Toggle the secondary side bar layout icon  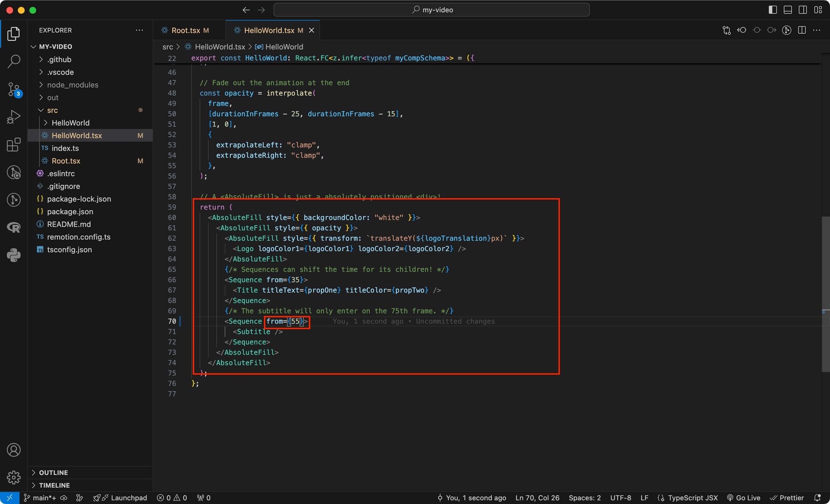point(803,10)
